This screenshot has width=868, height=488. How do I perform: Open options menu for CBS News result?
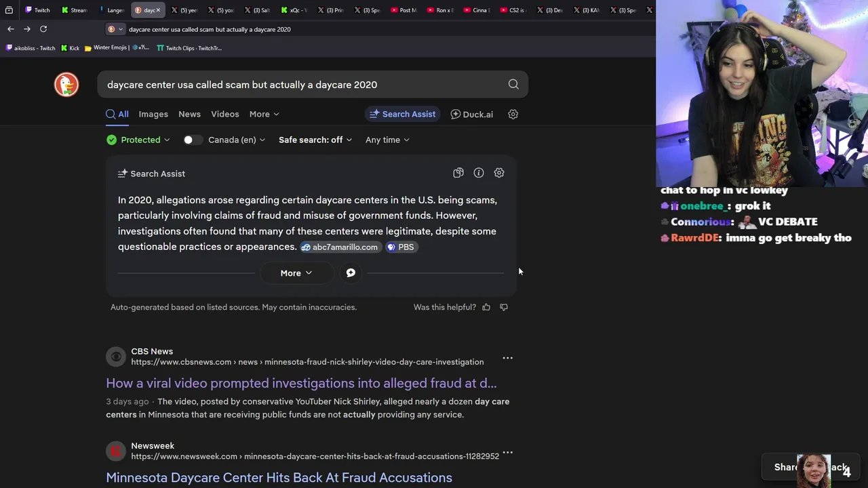[x=507, y=358]
